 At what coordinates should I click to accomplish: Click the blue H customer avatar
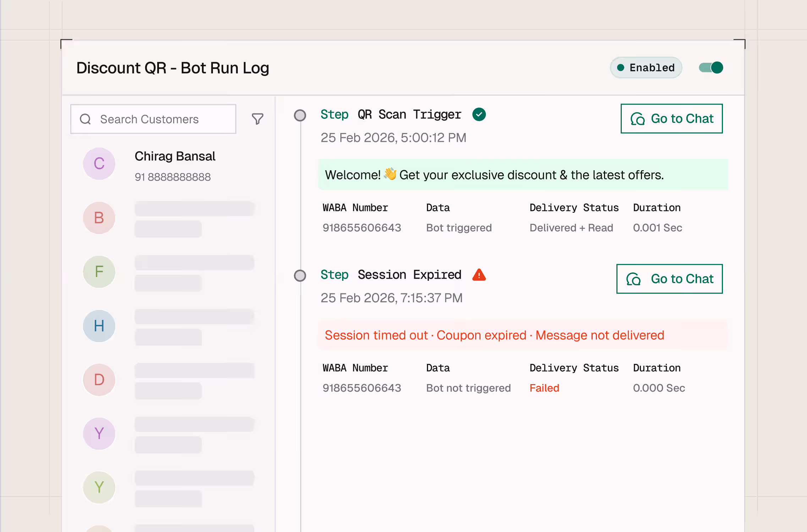pos(99,326)
